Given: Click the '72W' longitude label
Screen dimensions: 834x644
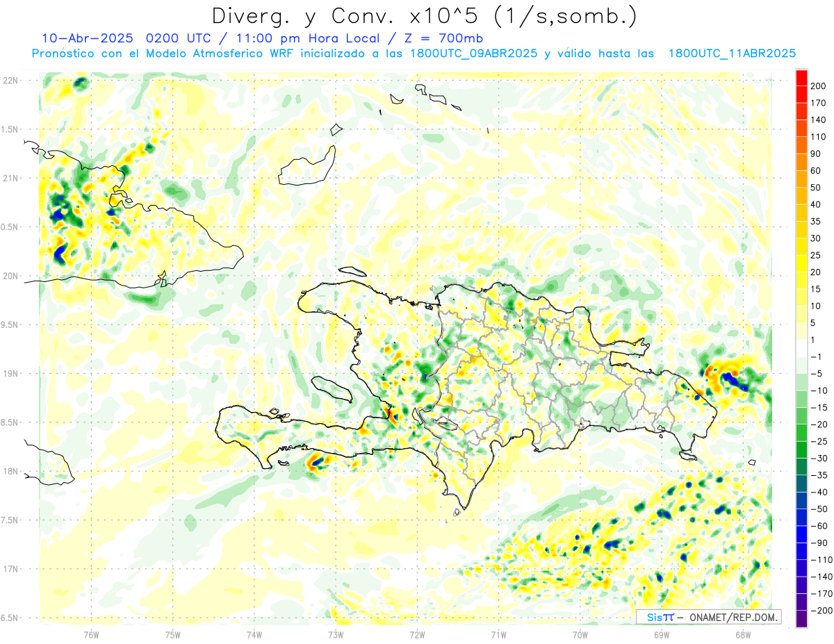Looking at the screenshot, I should (417, 634).
